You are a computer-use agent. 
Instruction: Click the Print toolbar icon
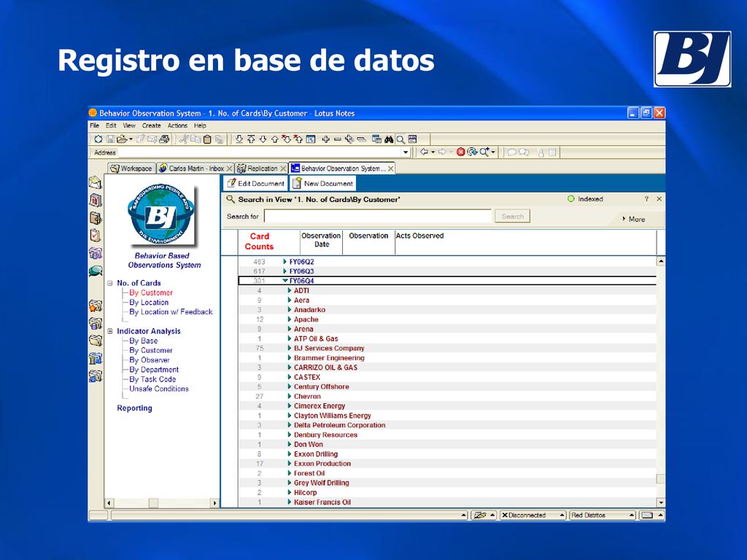pos(164,139)
